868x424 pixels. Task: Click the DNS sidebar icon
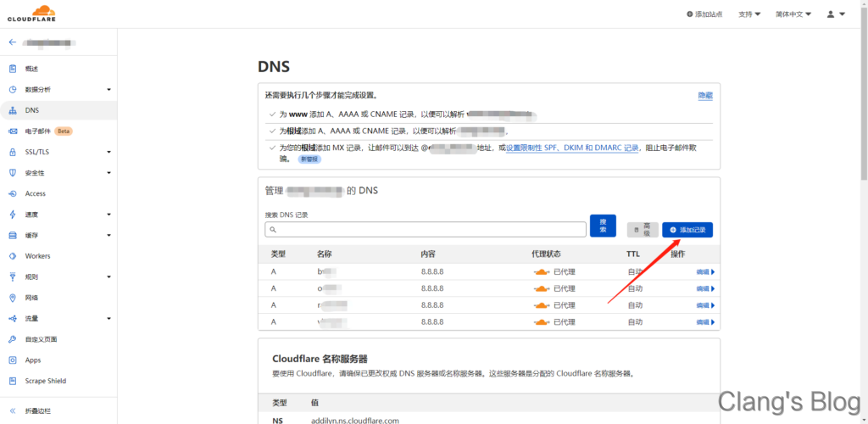coord(13,110)
